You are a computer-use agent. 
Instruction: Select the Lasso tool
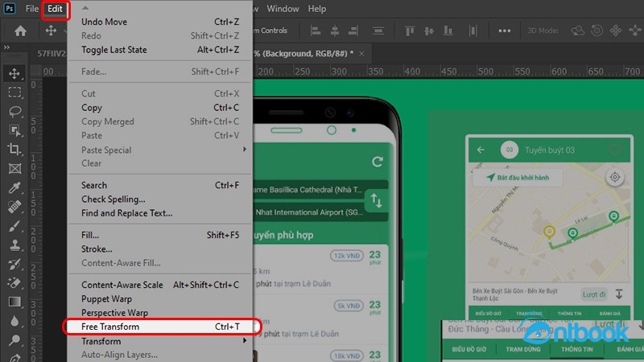coord(14,111)
